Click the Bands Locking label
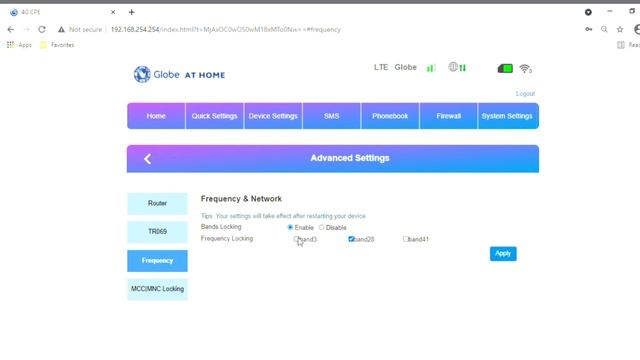Screen dimensions: 640x360 click(x=221, y=227)
